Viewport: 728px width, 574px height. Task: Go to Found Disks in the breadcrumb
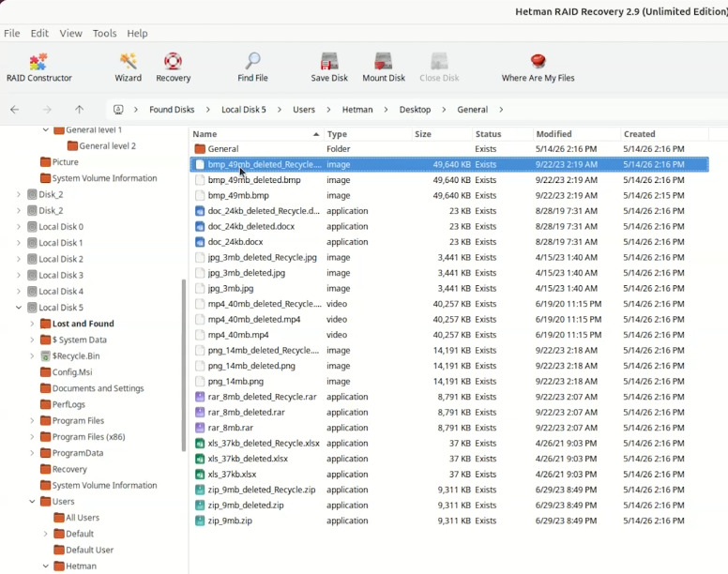(172, 110)
